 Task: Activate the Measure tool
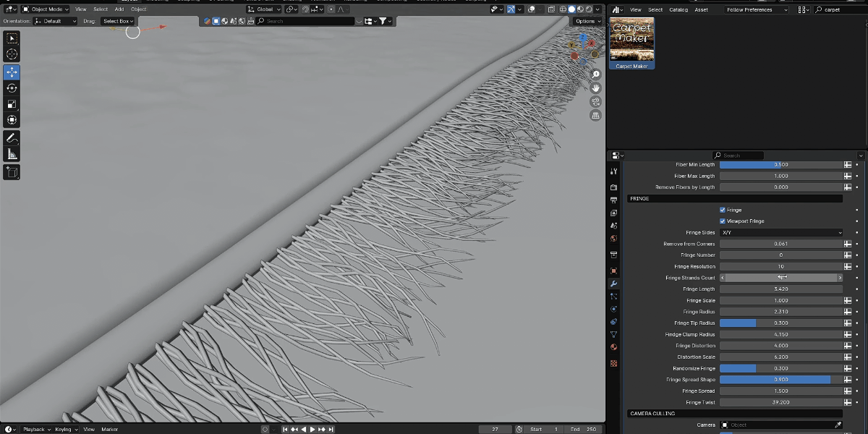(12, 154)
